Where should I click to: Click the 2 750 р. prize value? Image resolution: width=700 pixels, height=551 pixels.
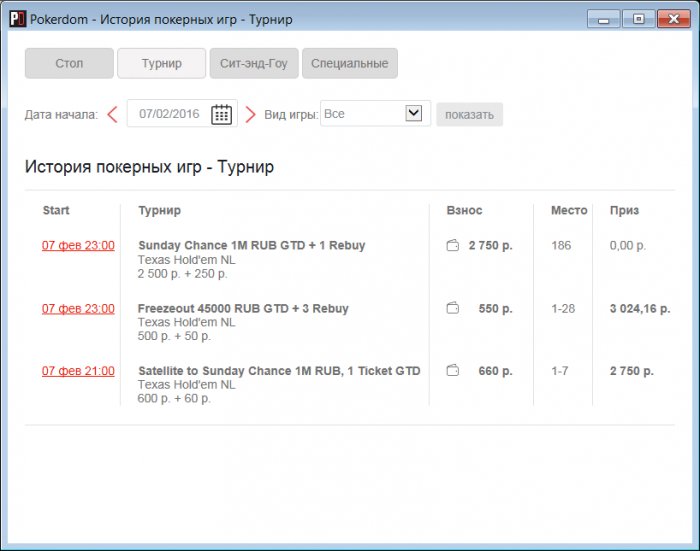[632, 371]
